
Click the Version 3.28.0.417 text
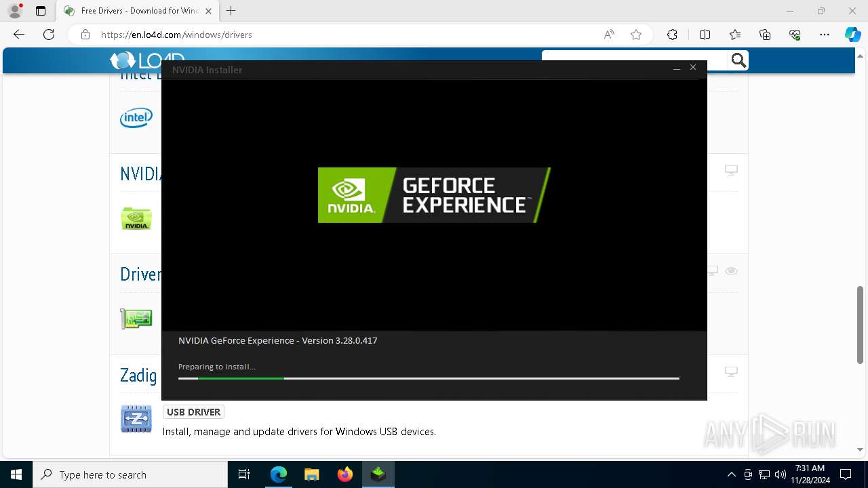(340, 340)
